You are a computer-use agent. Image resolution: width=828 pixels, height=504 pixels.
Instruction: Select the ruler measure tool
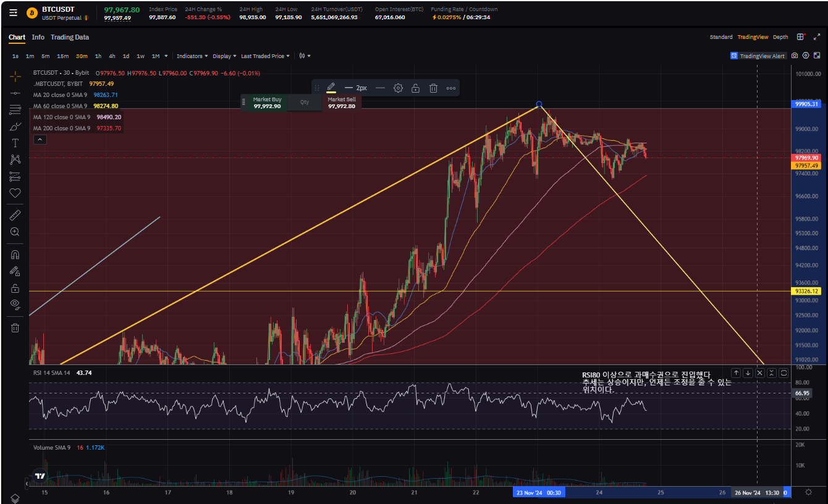click(15, 215)
